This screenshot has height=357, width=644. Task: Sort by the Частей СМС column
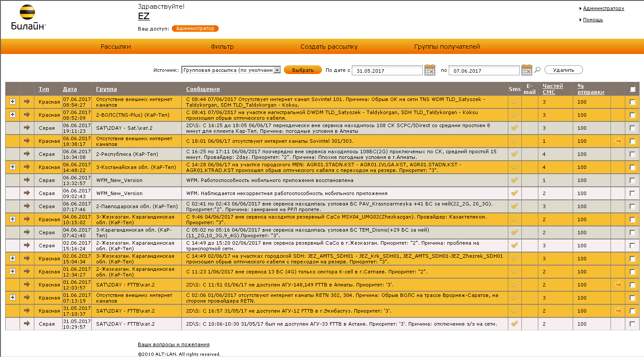coord(553,89)
